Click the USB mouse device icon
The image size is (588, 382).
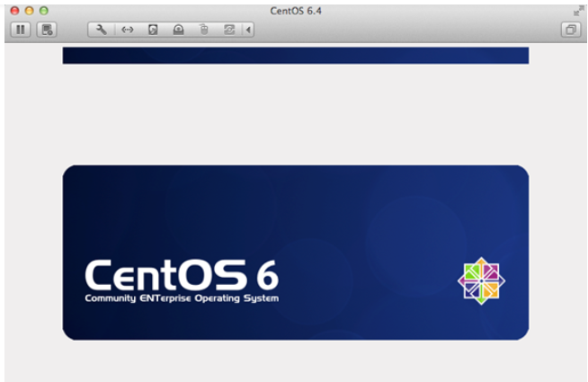[204, 30]
